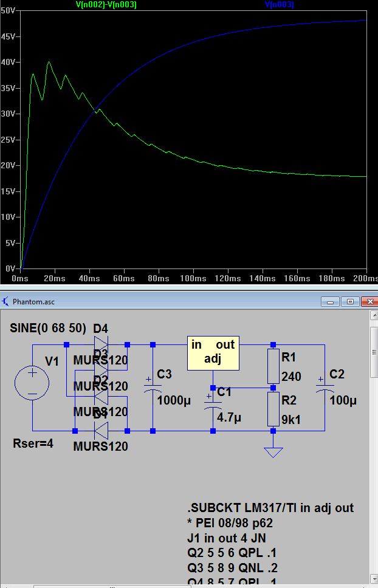Click the V(n002)-V(n003) trace label
378x588 pixels.
pos(106,4)
